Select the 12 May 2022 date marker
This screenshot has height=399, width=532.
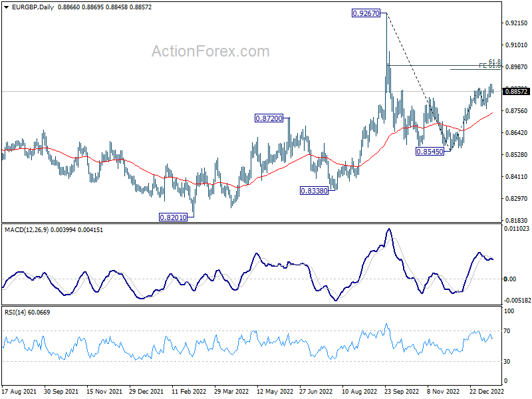tap(275, 392)
